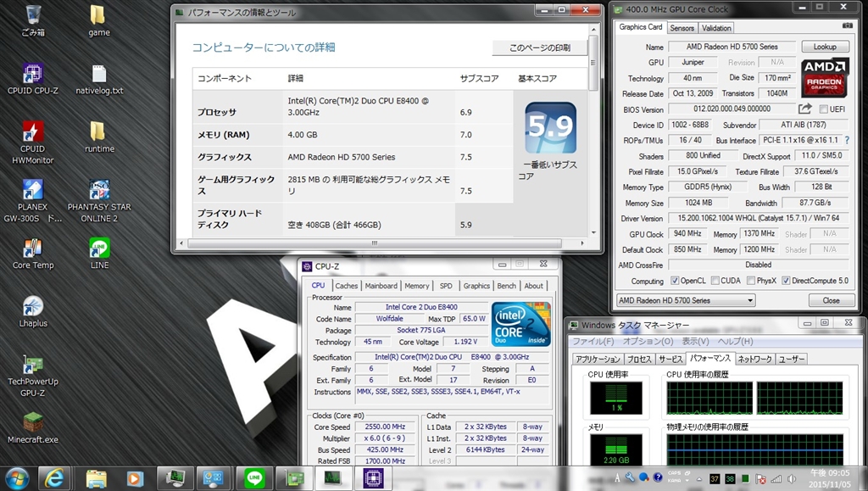The height and width of the screenshot is (491, 868).
Task: Click the volume speaker tray icon
Action: tap(793, 479)
